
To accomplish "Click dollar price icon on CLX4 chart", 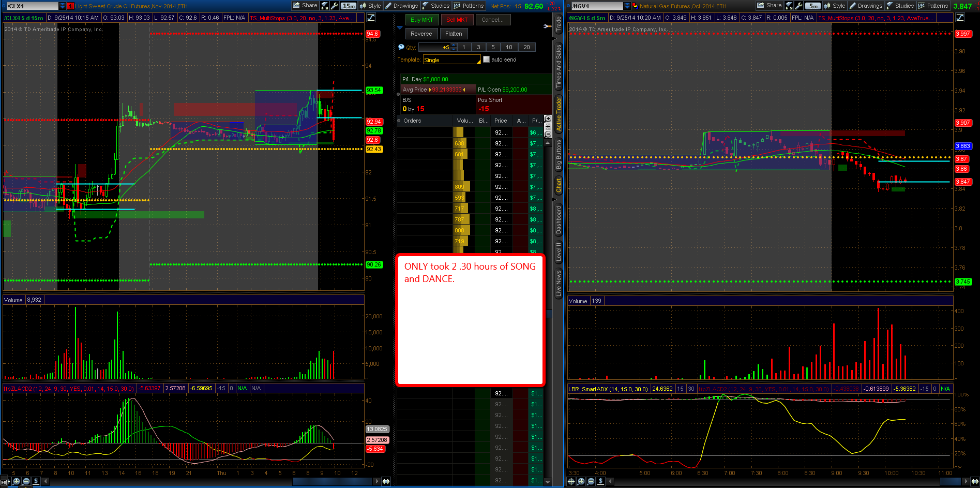I will coord(36,481).
